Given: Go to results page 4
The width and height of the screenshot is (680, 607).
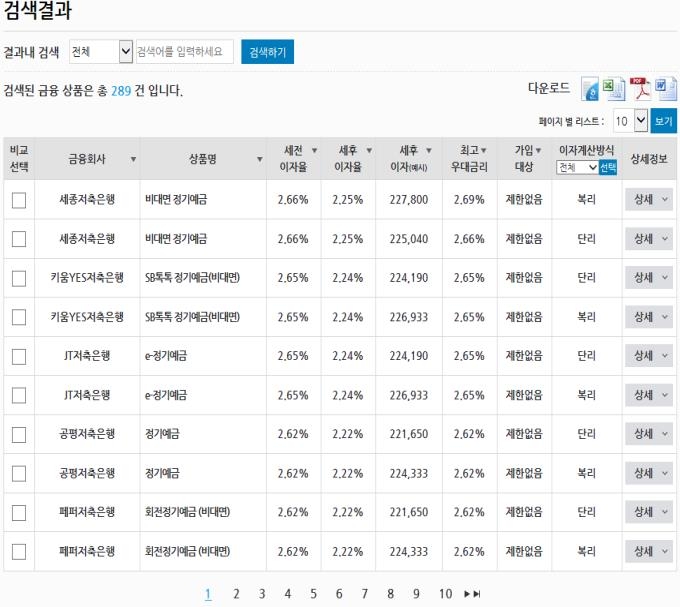Looking at the screenshot, I should pos(288,594).
